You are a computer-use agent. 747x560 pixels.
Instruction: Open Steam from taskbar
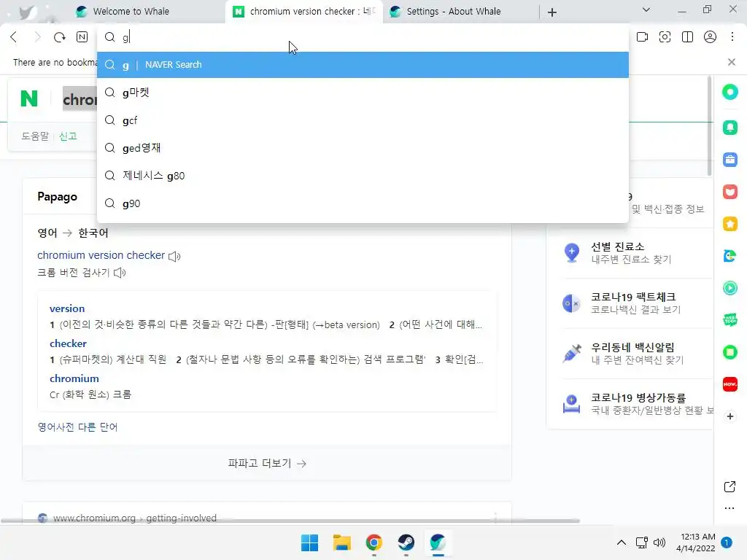pyautogui.click(x=406, y=542)
